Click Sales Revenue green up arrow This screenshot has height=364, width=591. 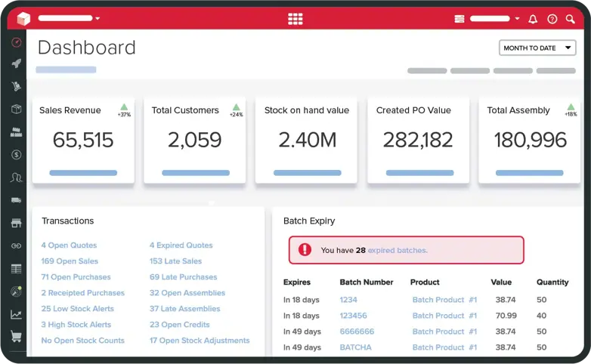pos(124,107)
